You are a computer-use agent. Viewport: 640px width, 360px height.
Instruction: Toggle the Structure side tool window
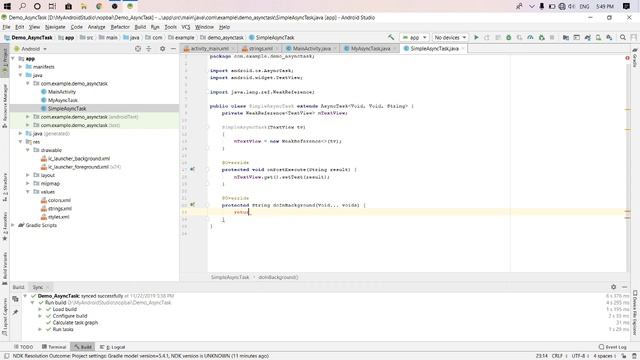point(5,187)
